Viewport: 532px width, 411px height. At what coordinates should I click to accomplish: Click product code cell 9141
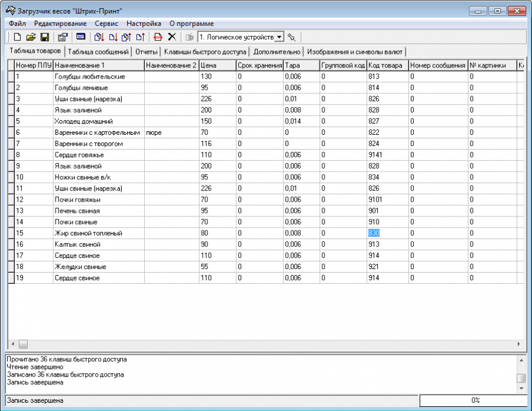[x=387, y=155]
